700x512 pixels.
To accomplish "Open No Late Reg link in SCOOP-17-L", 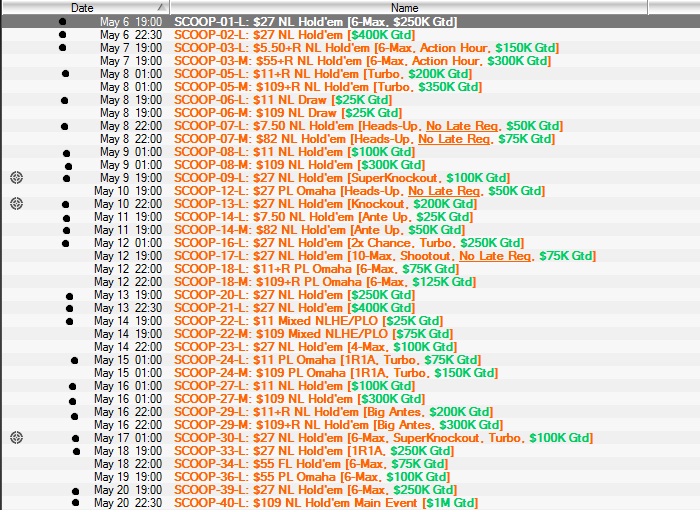I will (495, 256).
